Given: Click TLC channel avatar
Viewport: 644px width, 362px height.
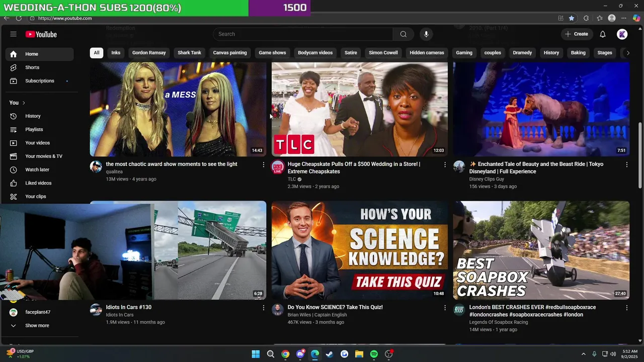Looking at the screenshot, I should click(x=278, y=167).
